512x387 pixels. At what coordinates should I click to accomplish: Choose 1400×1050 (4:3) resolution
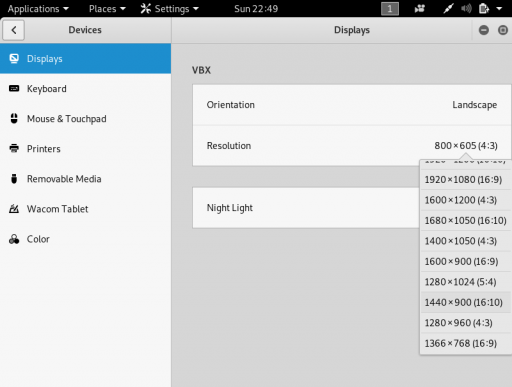click(465, 241)
